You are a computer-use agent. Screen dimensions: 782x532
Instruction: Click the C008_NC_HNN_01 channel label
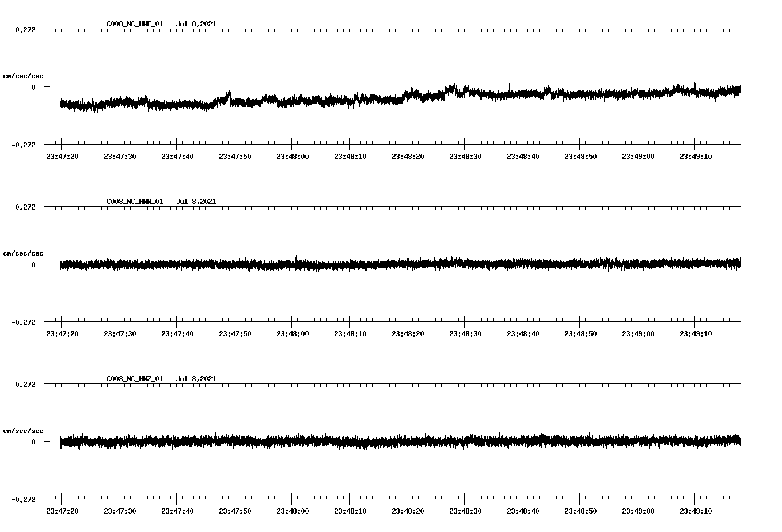134,202
